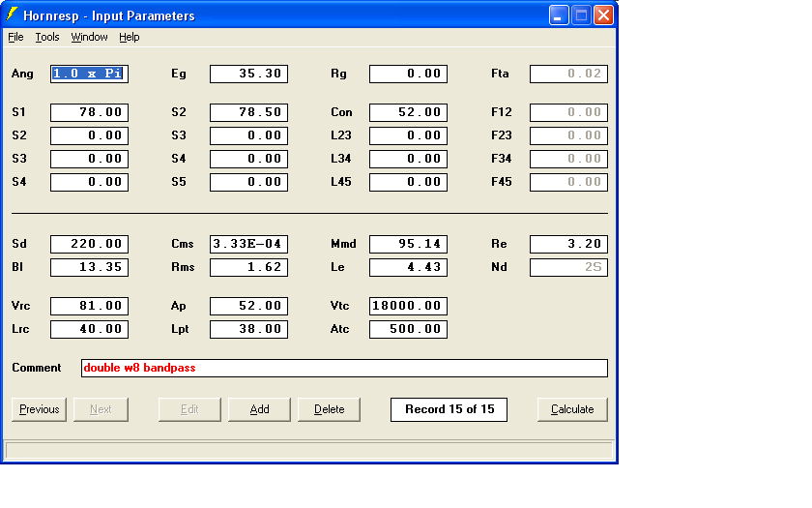812x508 pixels.
Task: Click the Comment field reading double w8 bandpass
Action: pos(344,368)
